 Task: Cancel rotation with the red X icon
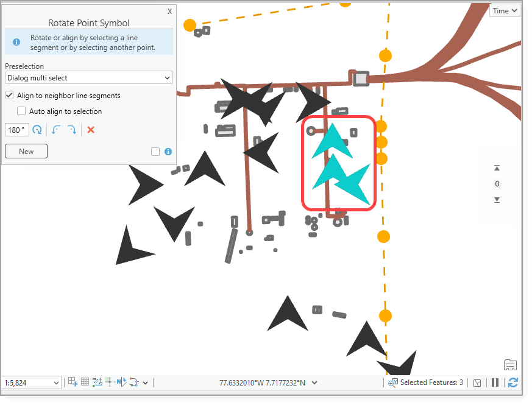[x=90, y=130]
